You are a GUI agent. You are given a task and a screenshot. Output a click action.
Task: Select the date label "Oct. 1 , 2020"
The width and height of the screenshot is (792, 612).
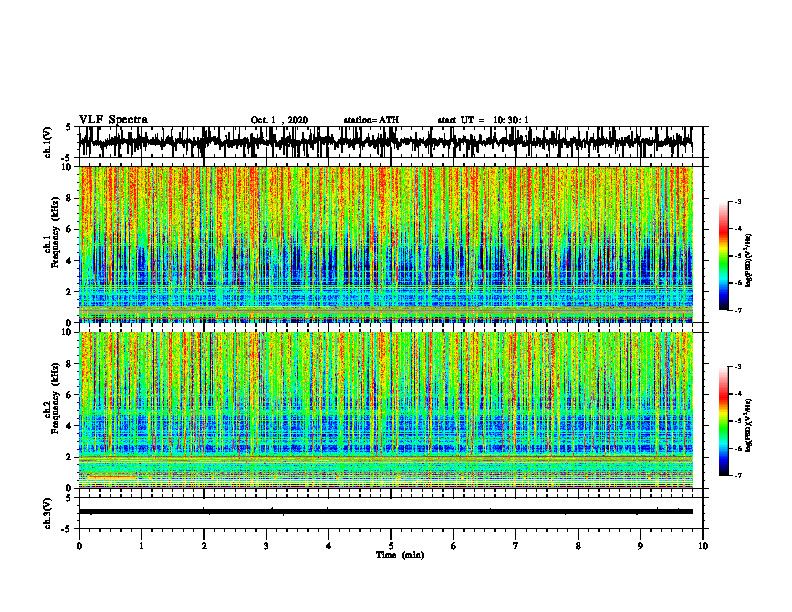(279, 120)
